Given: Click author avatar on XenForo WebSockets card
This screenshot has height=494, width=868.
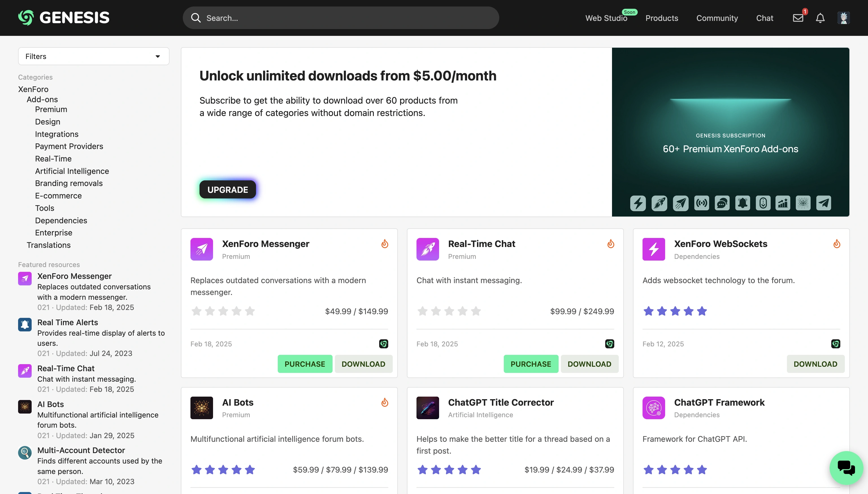Looking at the screenshot, I should click(836, 344).
